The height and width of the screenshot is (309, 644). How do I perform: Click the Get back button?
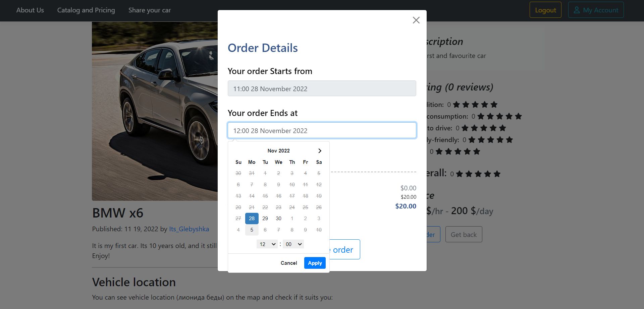click(x=464, y=235)
